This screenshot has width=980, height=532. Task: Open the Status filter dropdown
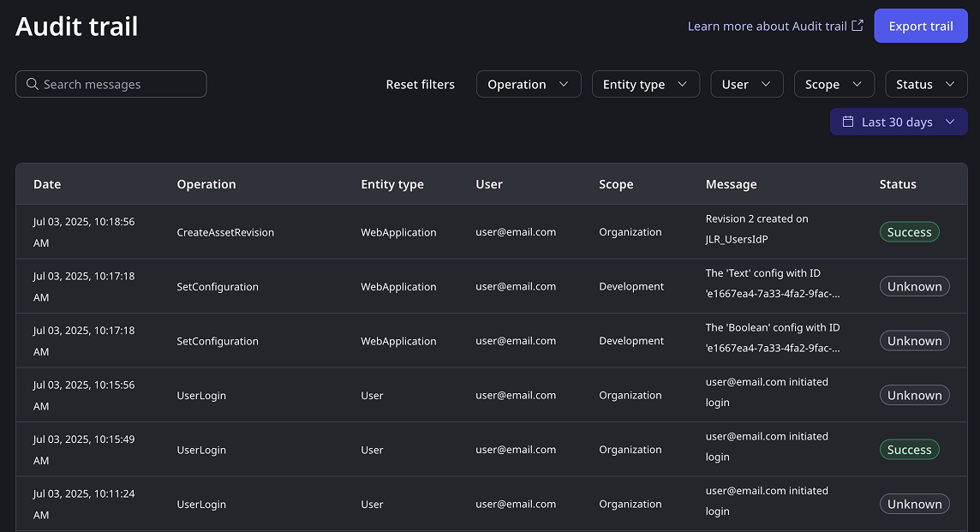pyautogui.click(x=925, y=84)
